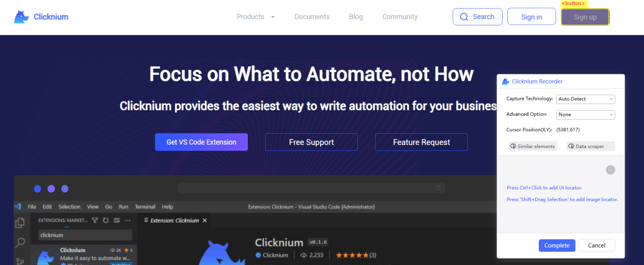Viewport: 644px width, 265px height.
Task: Close the Extension: Clicknium tab
Action: click(x=205, y=221)
